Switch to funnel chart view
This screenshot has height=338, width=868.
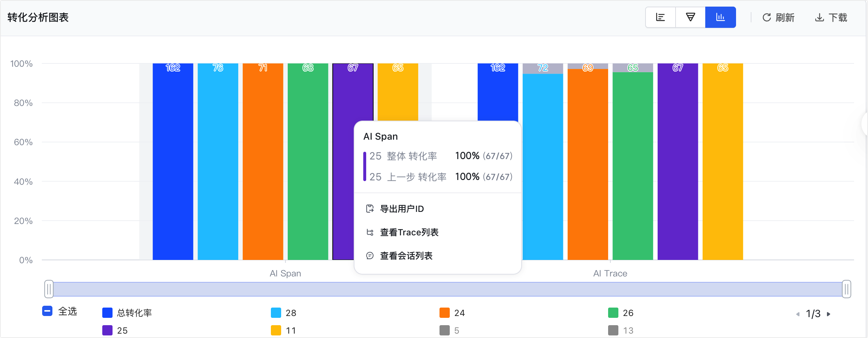[691, 17]
